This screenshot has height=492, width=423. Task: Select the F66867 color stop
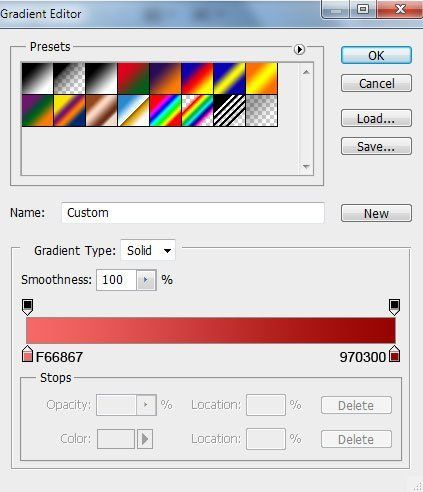(x=27, y=354)
